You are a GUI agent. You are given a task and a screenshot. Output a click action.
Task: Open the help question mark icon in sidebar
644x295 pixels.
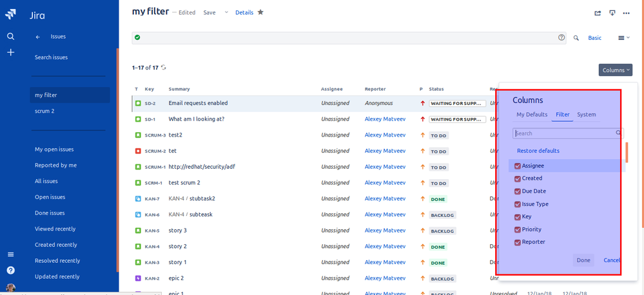[x=11, y=271]
